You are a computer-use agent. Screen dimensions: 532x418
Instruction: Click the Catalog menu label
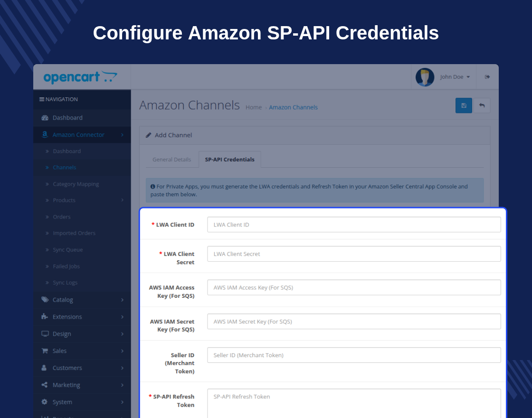63,300
